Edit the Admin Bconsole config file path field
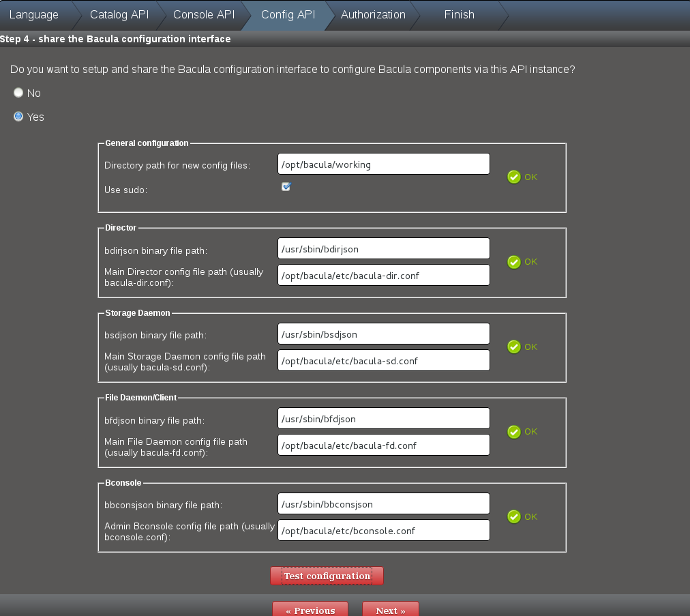Image resolution: width=690 pixels, height=616 pixels. [384, 530]
